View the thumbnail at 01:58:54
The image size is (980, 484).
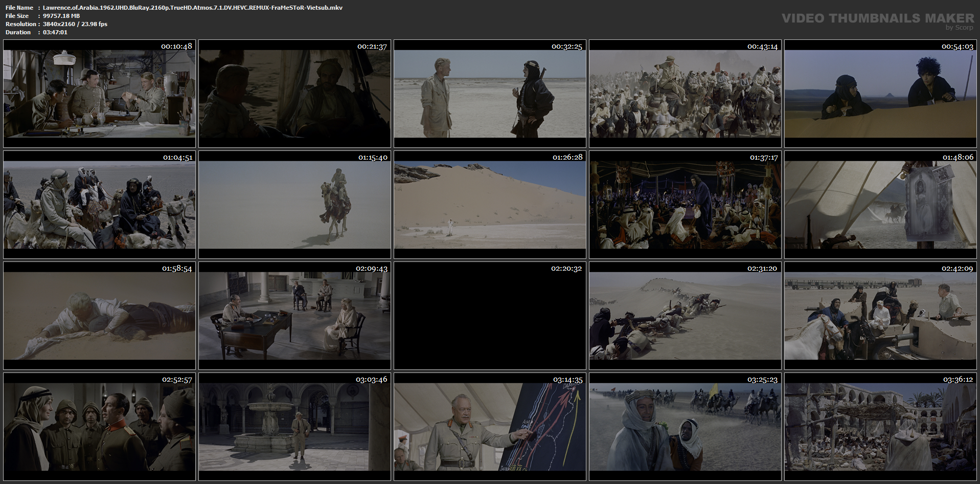click(99, 316)
